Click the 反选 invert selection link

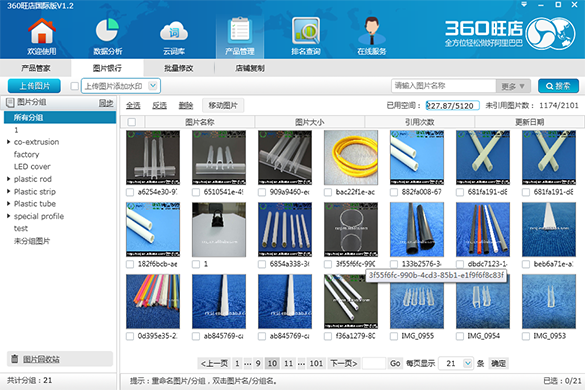[x=159, y=106]
